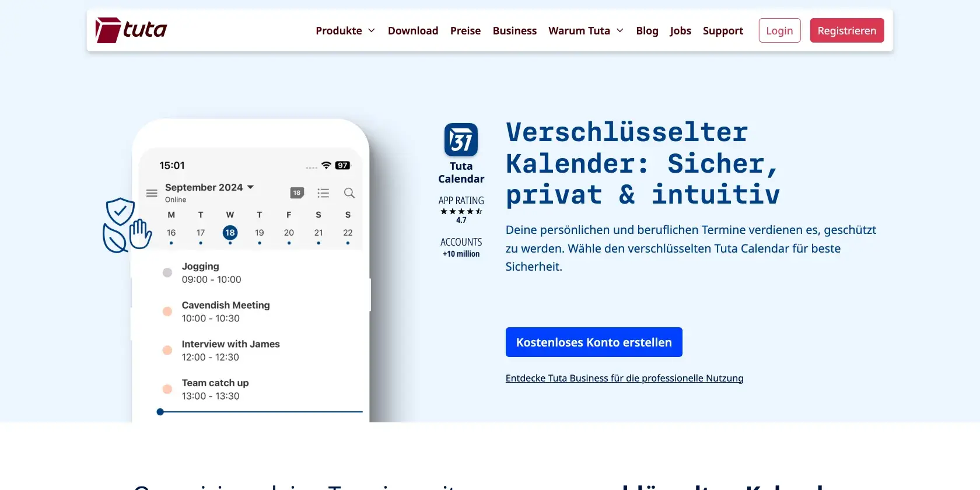Open the Download page
This screenshot has width=980, height=490.
[x=413, y=30]
